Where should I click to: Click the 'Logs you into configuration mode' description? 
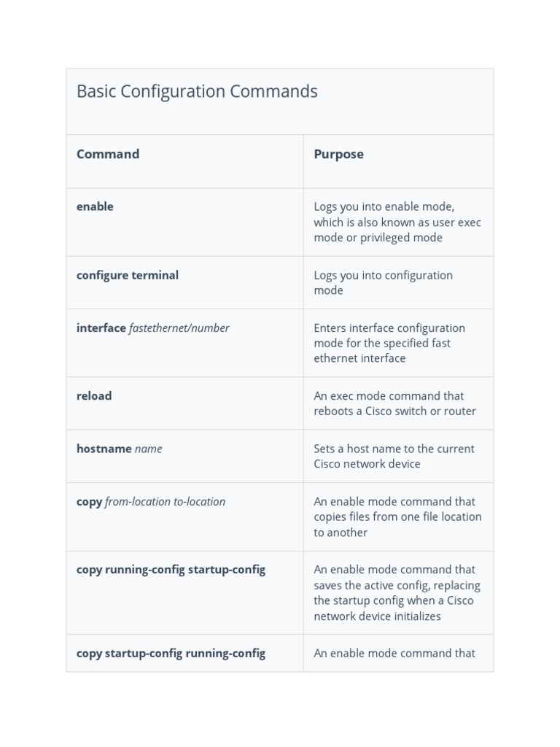tap(384, 282)
